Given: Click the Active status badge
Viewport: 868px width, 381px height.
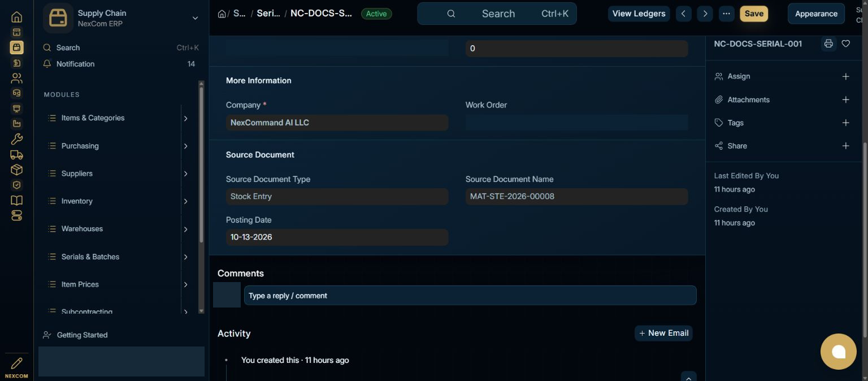Looking at the screenshot, I should 376,14.
